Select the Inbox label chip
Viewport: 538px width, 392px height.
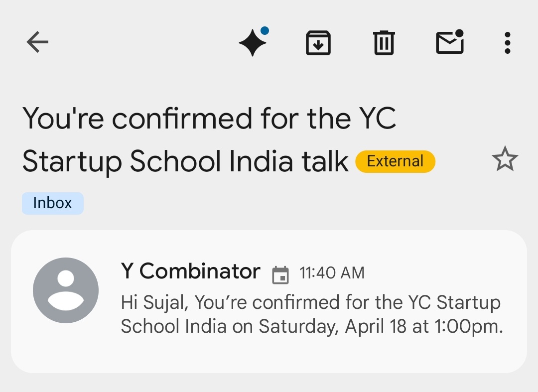click(x=52, y=203)
